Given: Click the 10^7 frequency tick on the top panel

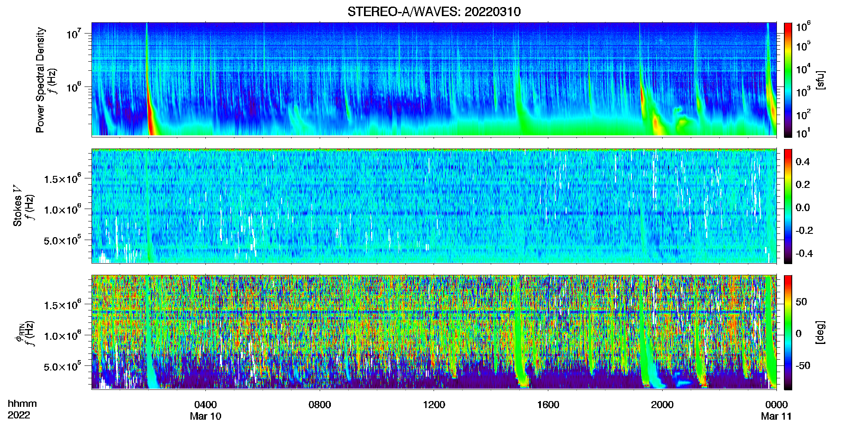Looking at the screenshot, I should 73,34.
